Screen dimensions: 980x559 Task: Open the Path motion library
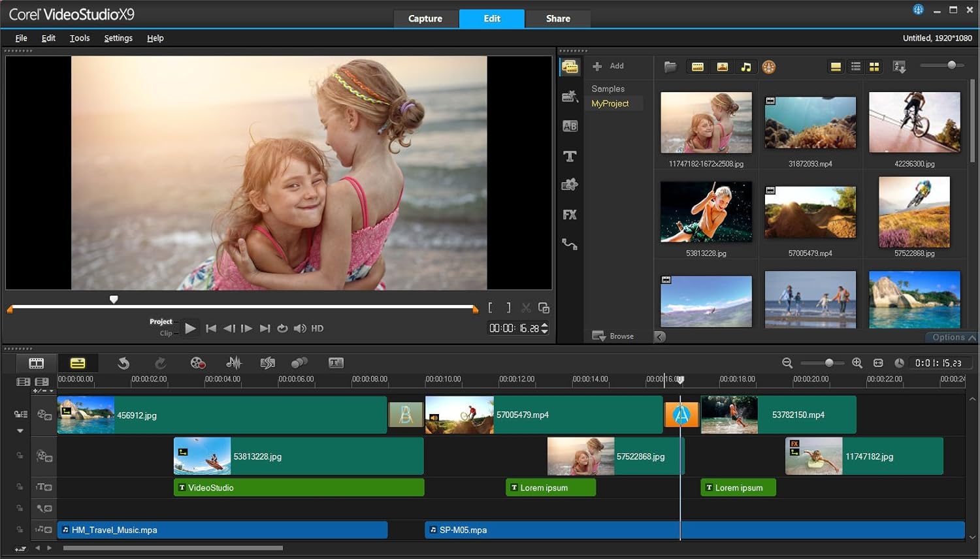570,245
